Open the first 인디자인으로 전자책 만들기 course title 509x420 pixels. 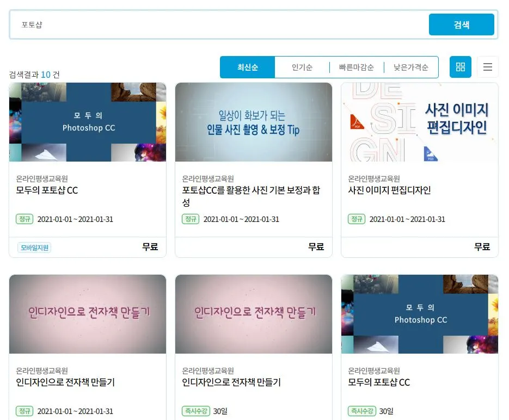60,382
